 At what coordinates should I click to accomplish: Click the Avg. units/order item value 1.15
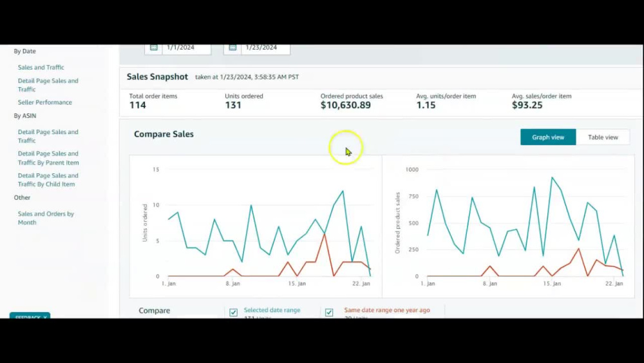[x=426, y=105]
